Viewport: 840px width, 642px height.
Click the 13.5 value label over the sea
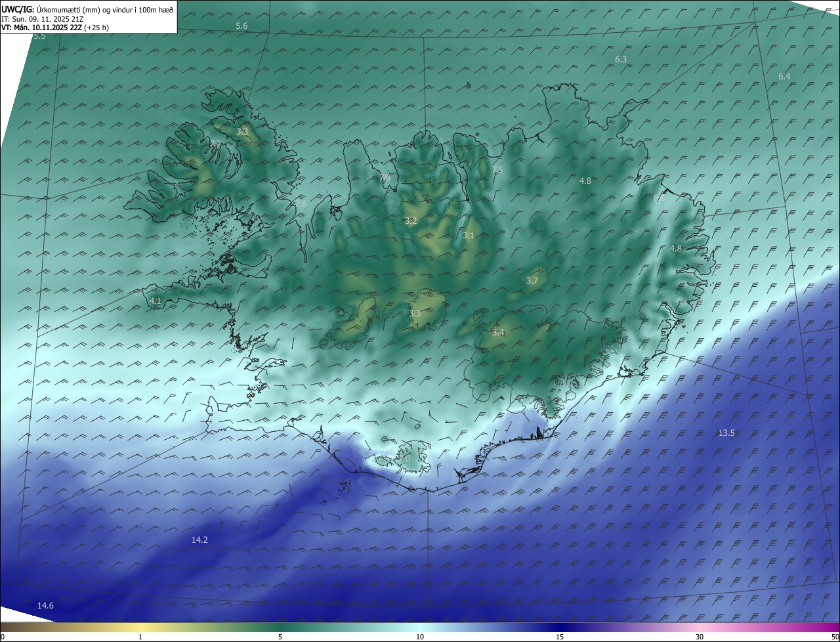click(726, 433)
